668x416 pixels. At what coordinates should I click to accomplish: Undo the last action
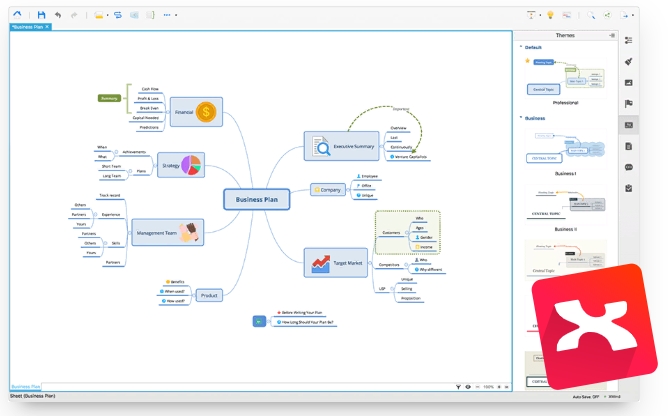click(x=58, y=15)
